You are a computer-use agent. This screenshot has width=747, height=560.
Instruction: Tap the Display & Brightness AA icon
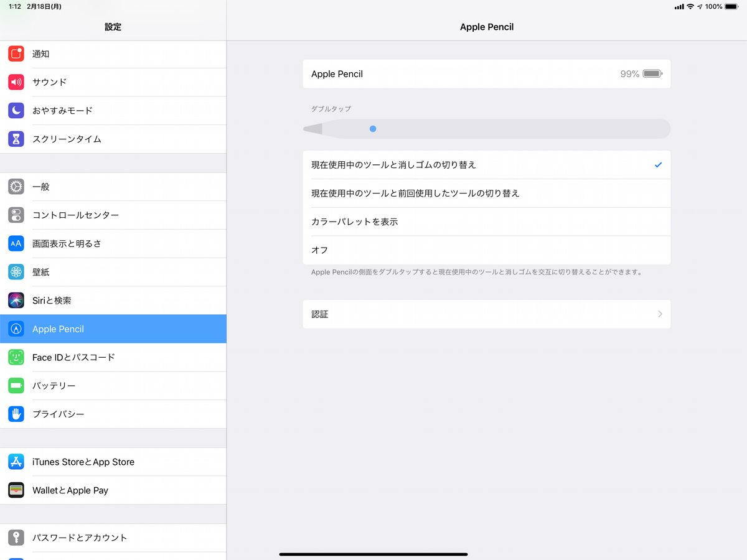[16, 243]
